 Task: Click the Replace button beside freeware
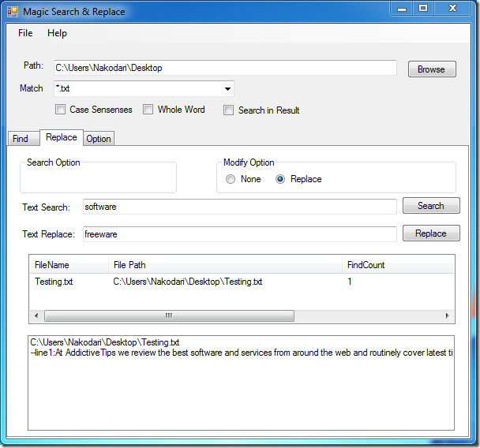[x=431, y=233]
